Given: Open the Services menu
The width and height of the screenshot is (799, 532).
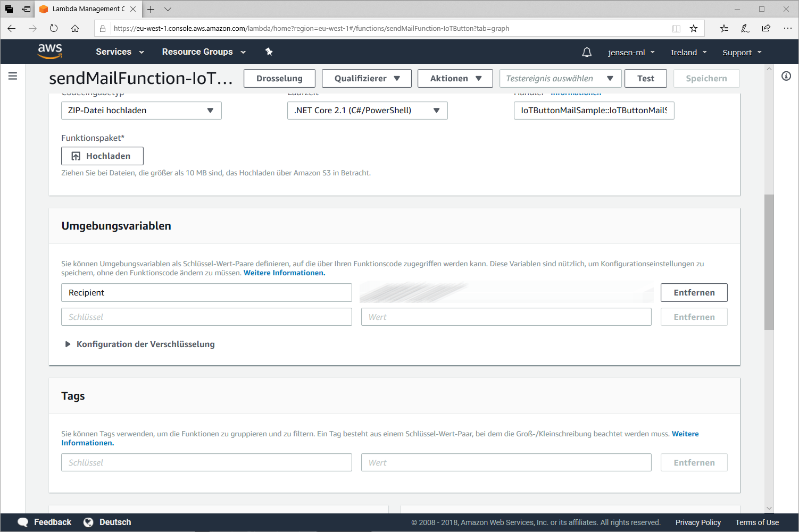Looking at the screenshot, I should pos(120,52).
